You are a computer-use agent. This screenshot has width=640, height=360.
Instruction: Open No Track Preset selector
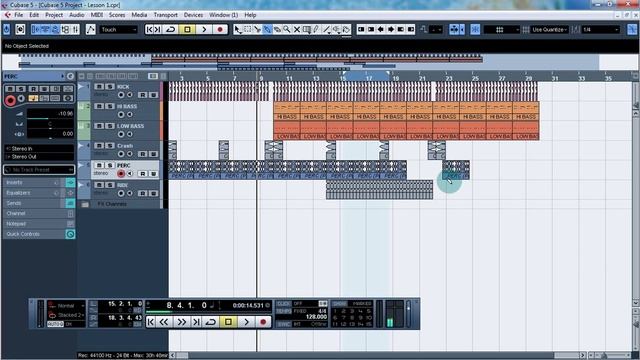pyautogui.click(x=39, y=169)
